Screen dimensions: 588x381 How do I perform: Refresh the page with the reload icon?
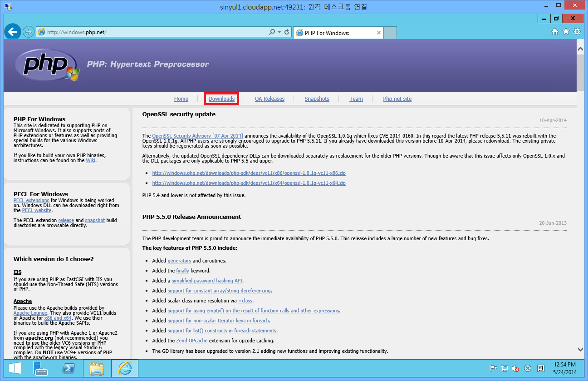click(287, 32)
